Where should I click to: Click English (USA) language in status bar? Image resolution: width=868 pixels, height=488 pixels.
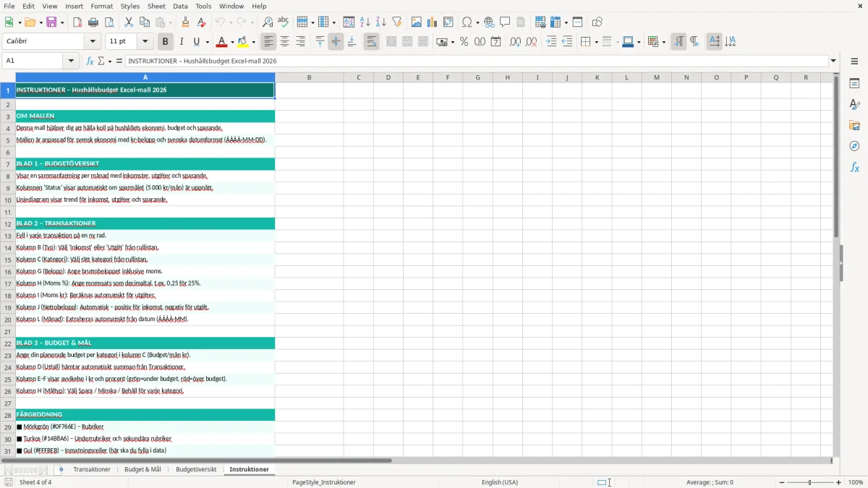tap(500, 482)
